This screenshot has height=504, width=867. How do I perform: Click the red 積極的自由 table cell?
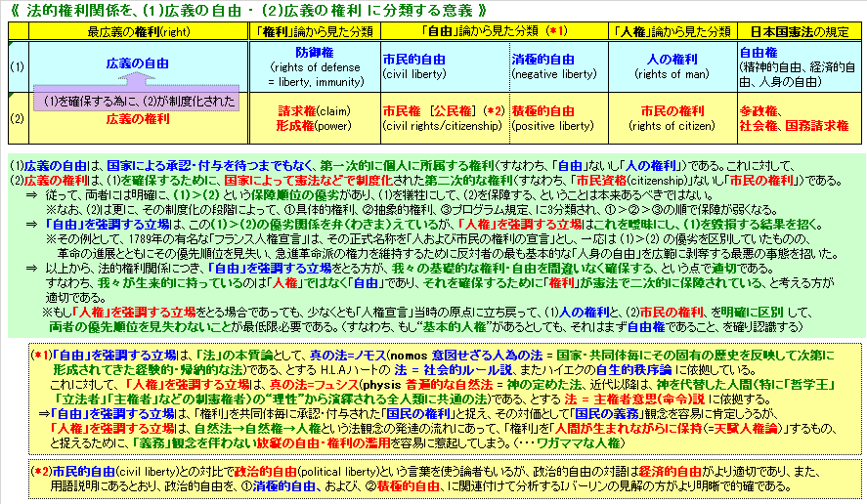[x=543, y=111]
